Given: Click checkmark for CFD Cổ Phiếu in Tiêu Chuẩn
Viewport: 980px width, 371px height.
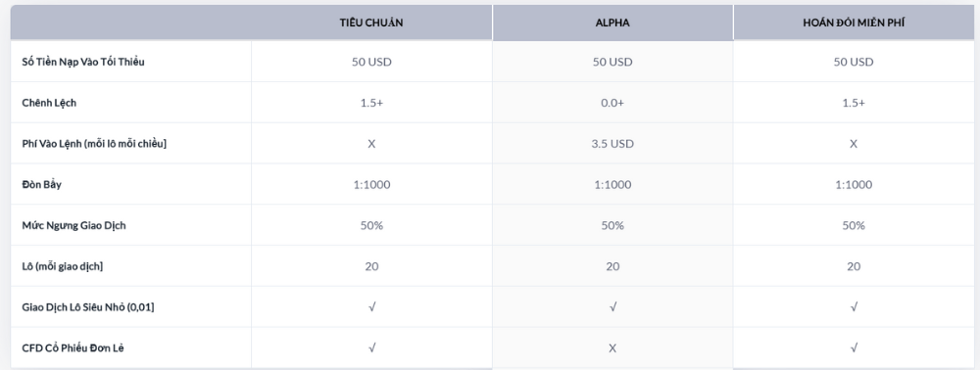Looking at the screenshot, I should (371, 348).
